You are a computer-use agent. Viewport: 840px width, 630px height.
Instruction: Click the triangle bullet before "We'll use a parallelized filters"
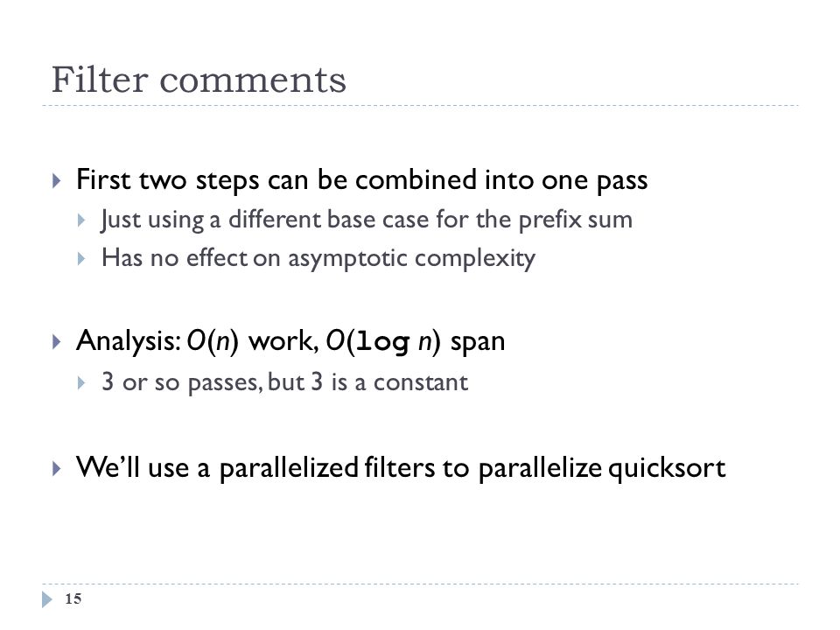(x=56, y=469)
